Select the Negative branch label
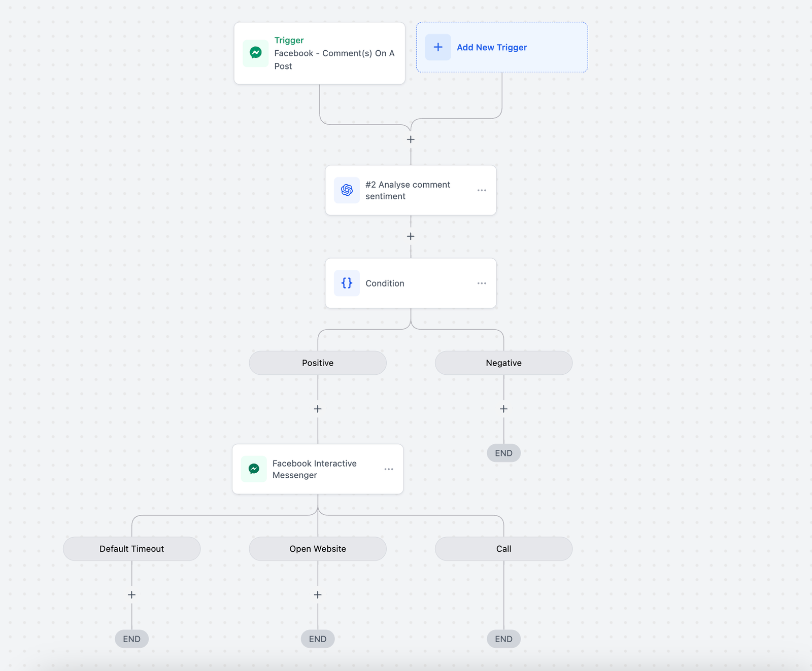This screenshot has height=671, width=812. pyautogui.click(x=503, y=363)
